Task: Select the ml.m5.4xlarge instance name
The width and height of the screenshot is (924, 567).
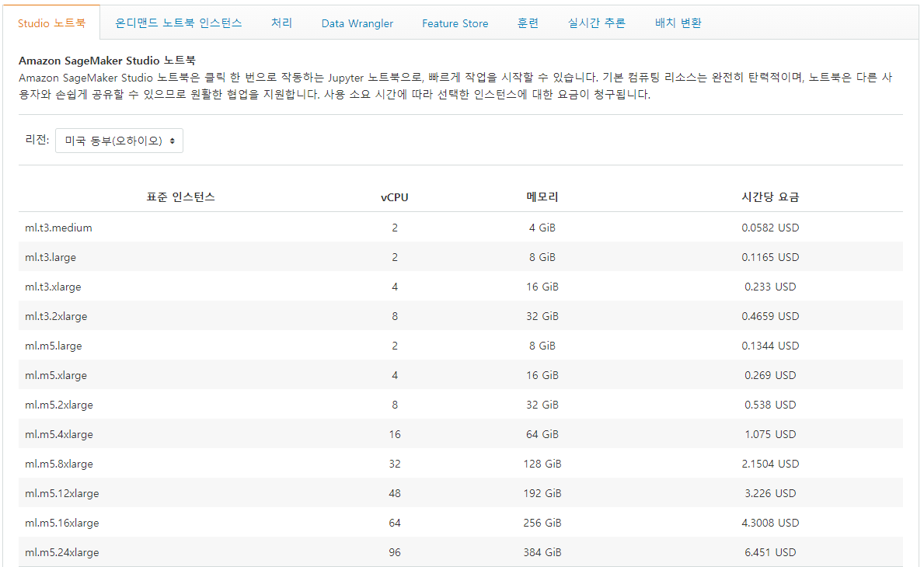Action: click(x=59, y=434)
